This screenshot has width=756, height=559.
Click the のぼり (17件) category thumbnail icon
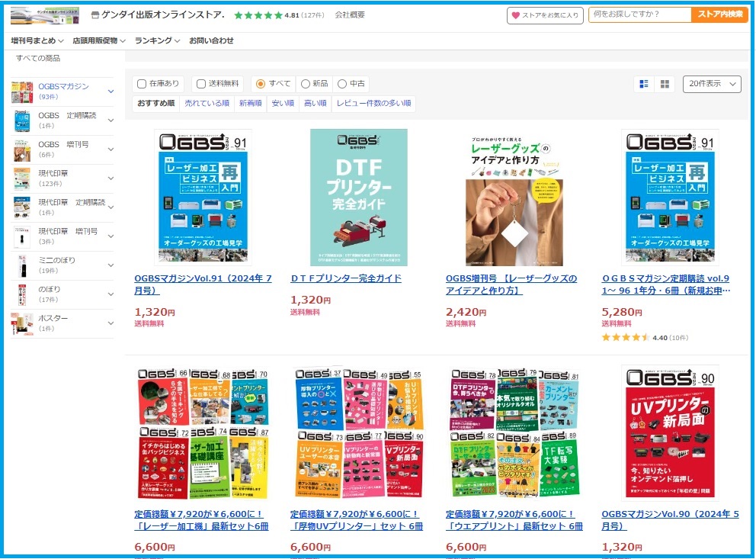[22, 294]
